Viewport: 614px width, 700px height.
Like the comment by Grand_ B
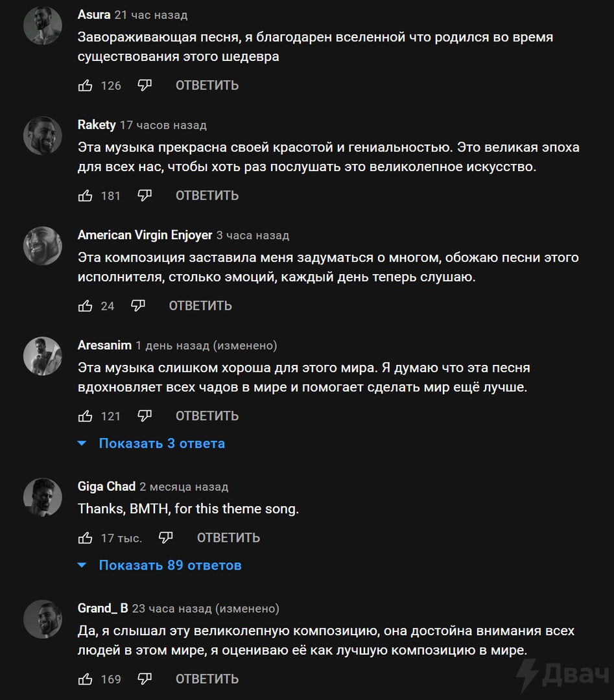point(86,679)
